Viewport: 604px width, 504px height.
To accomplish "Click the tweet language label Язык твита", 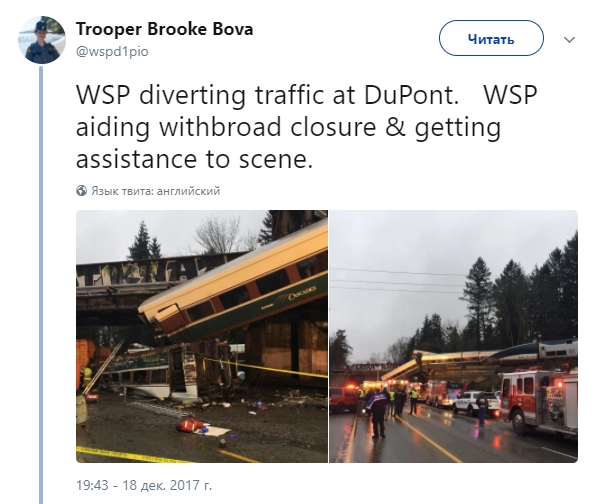I will (x=156, y=191).
